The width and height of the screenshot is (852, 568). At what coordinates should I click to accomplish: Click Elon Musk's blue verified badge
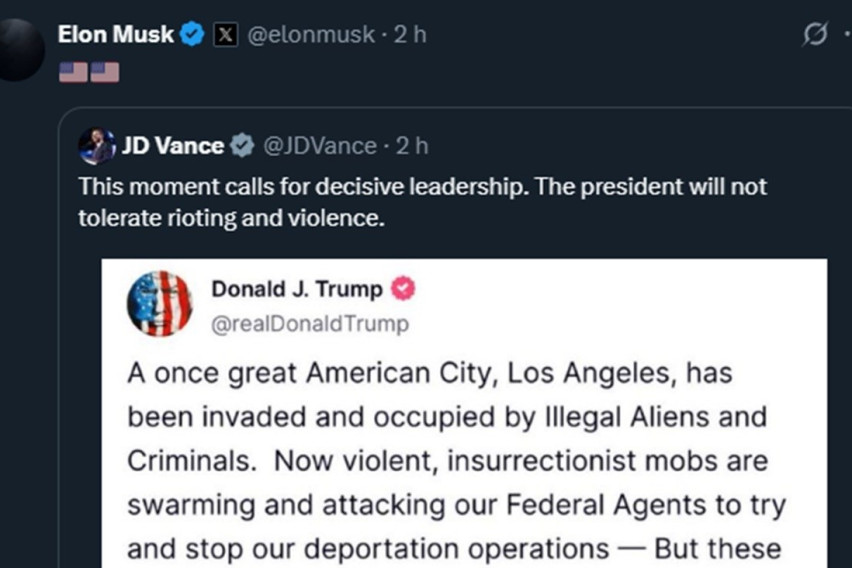click(x=193, y=35)
